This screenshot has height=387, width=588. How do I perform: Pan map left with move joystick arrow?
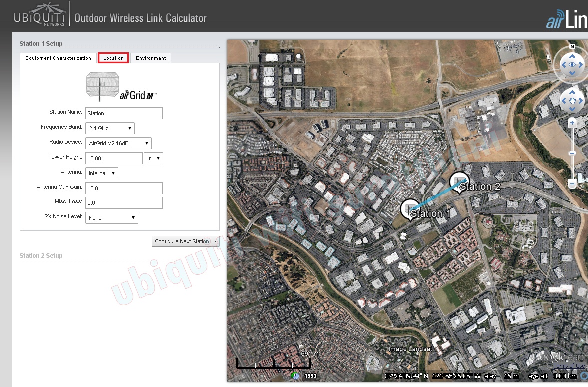tap(563, 101)
